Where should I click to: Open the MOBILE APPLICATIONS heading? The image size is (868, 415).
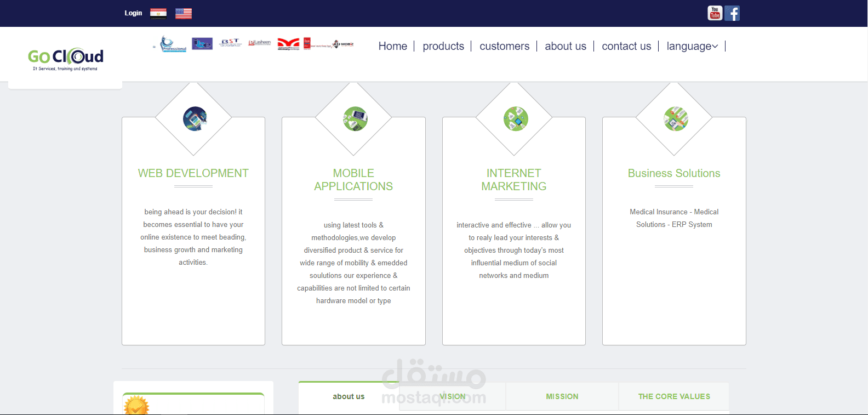[353, 180]
